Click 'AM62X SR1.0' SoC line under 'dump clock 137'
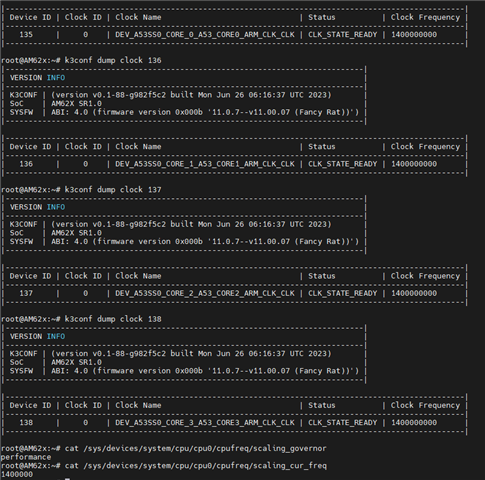The image size is (485, 480). point(76,233)
